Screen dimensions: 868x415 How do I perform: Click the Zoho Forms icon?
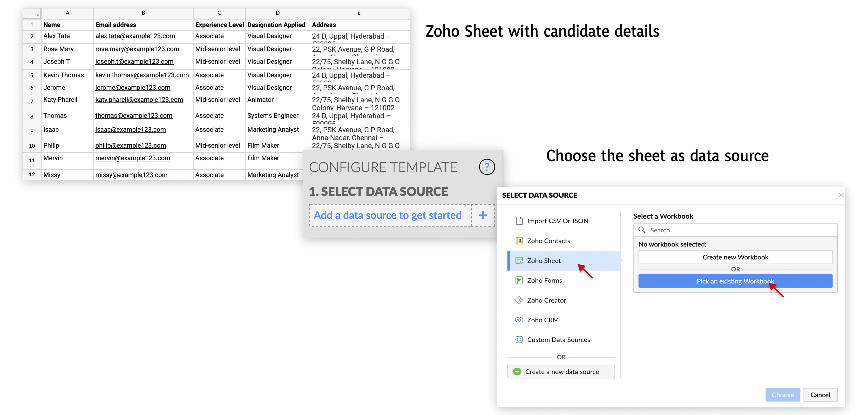519,280
